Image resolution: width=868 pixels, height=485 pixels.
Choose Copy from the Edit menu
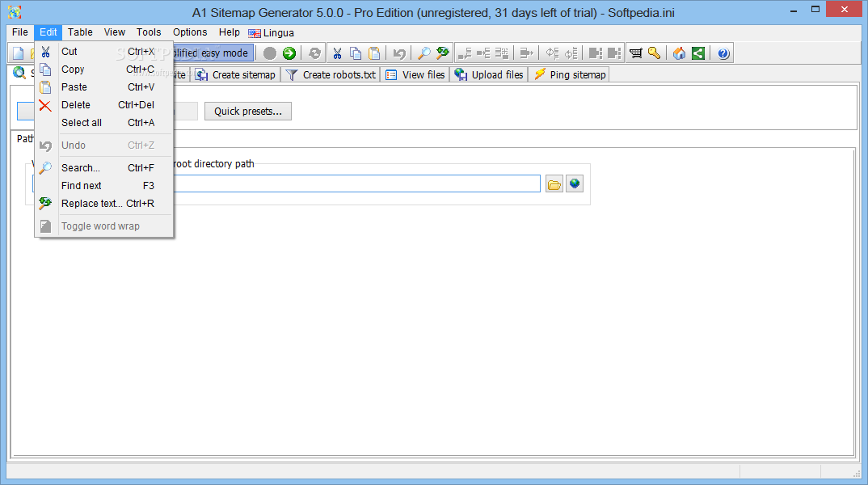(x=104, y=70)
